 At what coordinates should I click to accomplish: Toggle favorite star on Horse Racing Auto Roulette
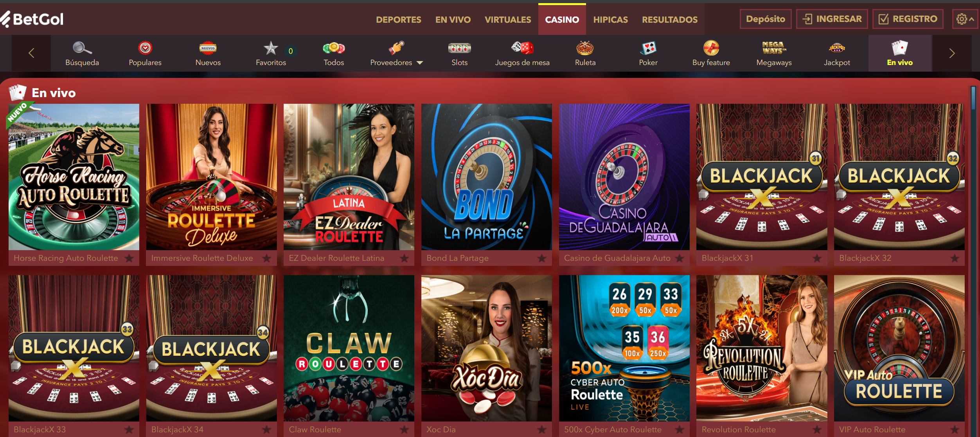pyautogui.click(x=129, y=258)
